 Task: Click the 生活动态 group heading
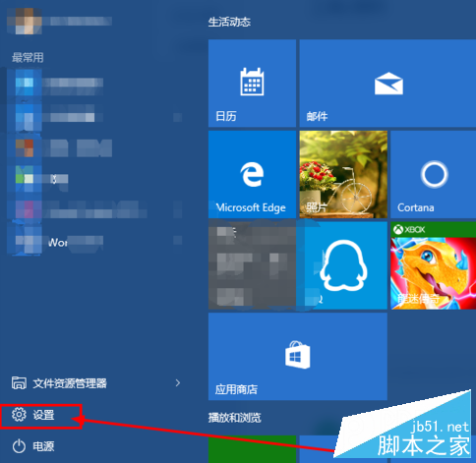tap(229, 23)
